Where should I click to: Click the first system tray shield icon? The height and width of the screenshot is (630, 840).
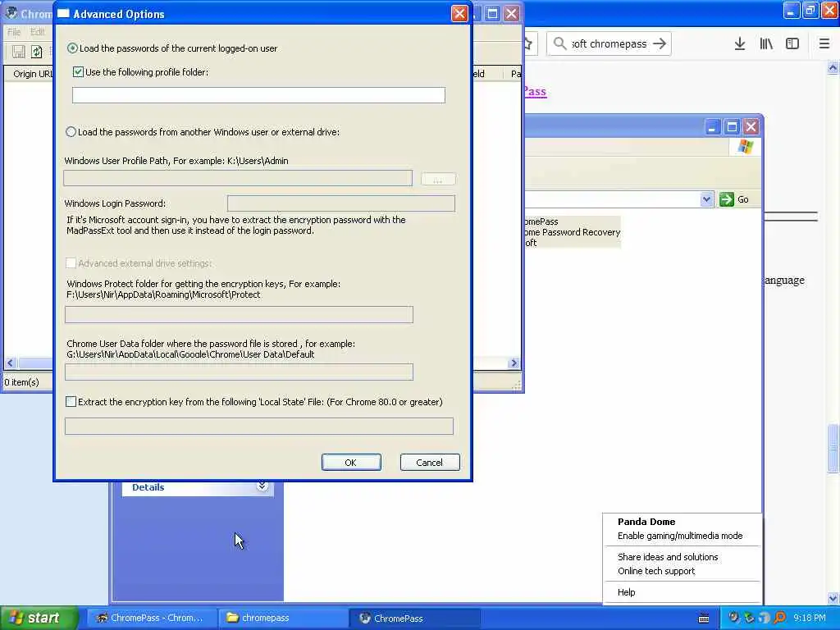click(734, 618)
